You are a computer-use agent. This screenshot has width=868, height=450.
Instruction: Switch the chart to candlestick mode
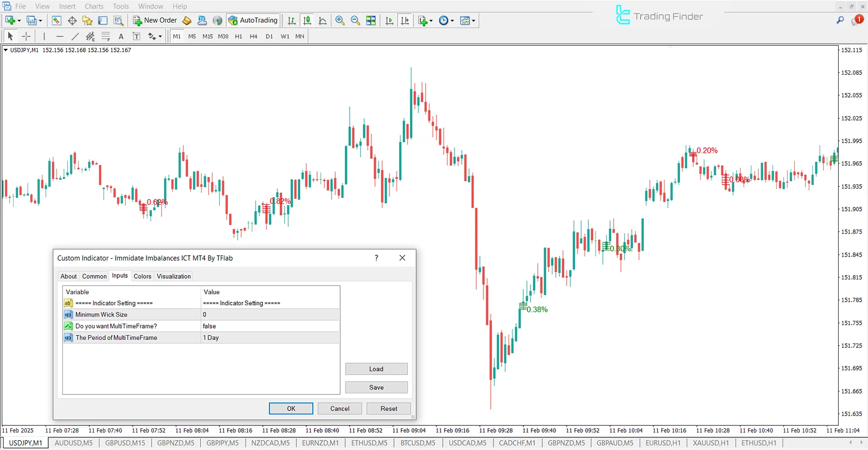(x=307, y=20)
